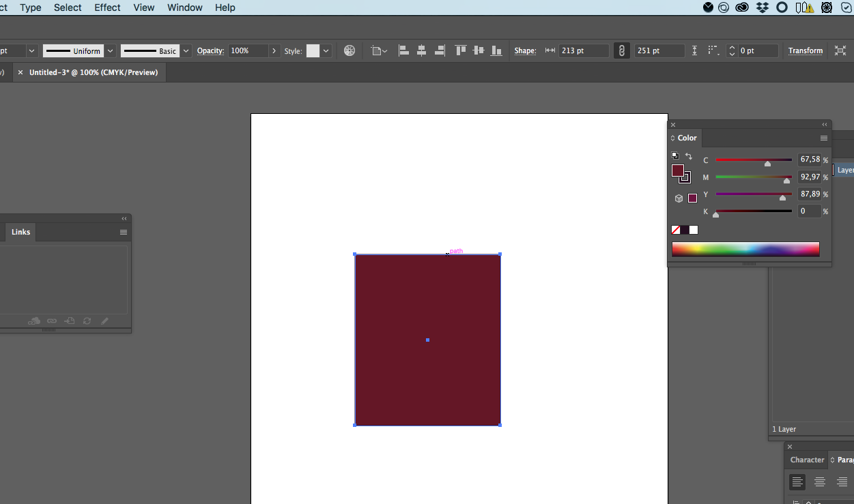Swap fill and stroke in Color panel
Viewport: 854px width, 504px height.
[689, 156]
